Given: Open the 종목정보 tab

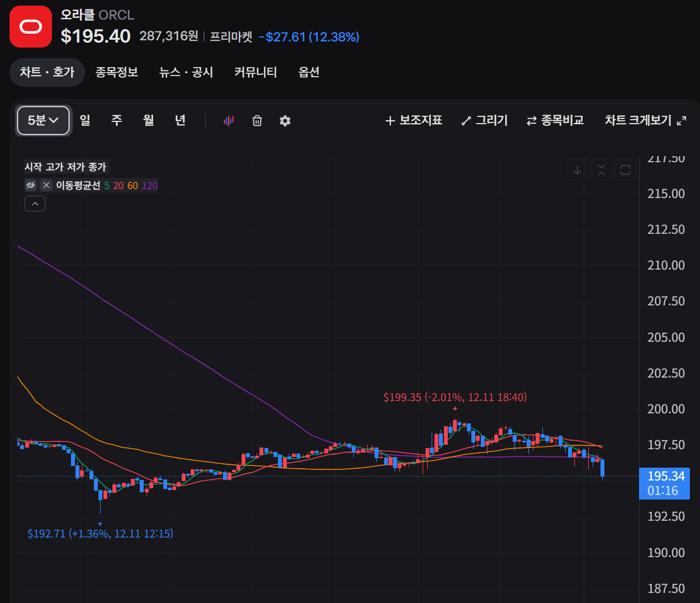Looking at the screenshot, I should click(117, 72).
